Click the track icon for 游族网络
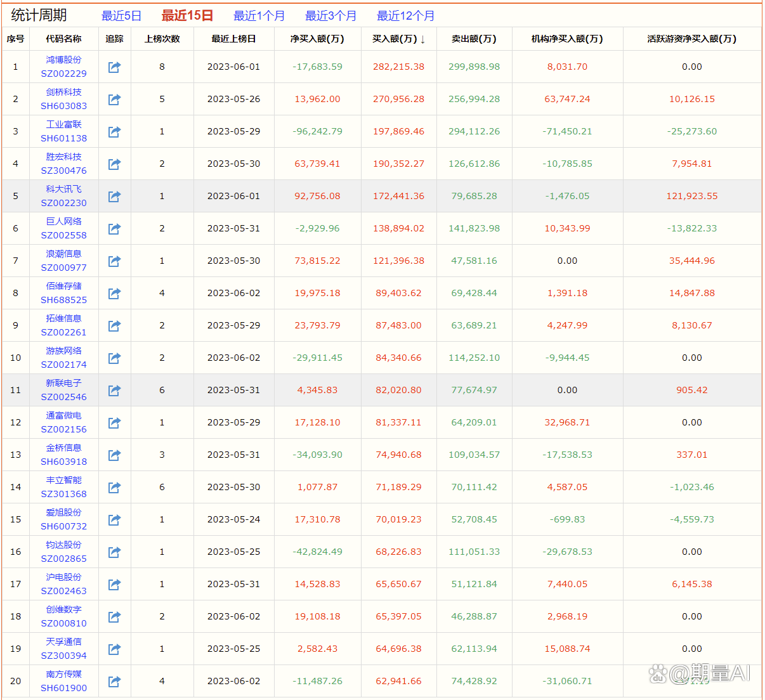Screen dimensions: 765x700 (114, 358)
